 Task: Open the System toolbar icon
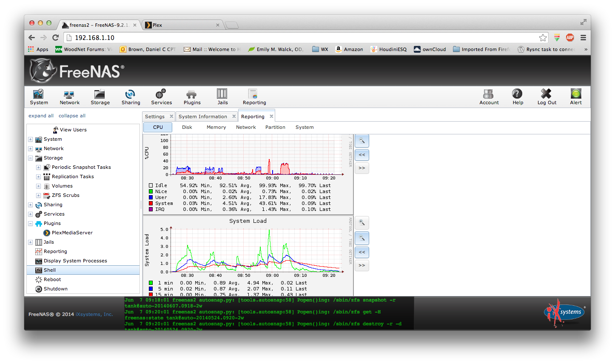pos(39,97)
